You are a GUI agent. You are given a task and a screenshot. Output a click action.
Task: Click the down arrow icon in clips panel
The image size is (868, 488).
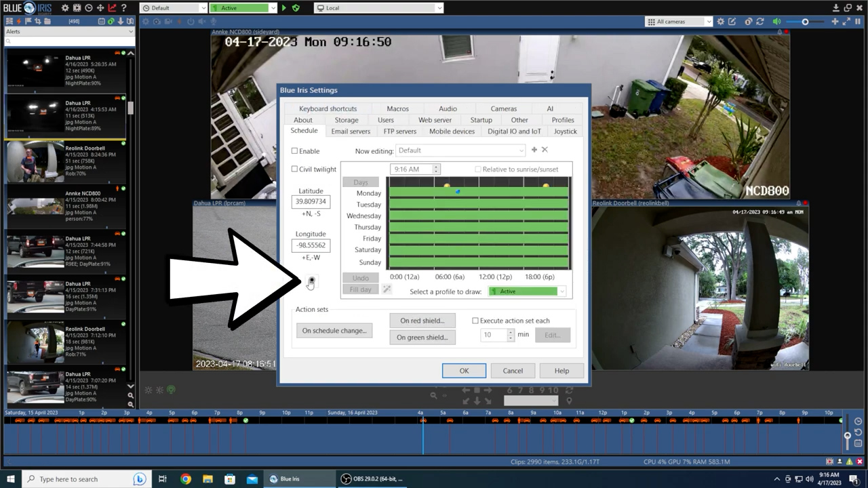tap(121, 22)
